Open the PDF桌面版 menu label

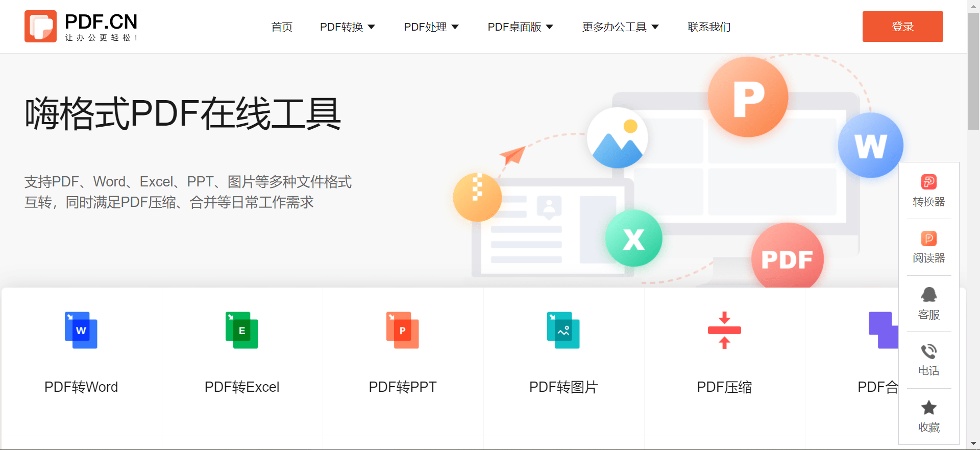514,27
